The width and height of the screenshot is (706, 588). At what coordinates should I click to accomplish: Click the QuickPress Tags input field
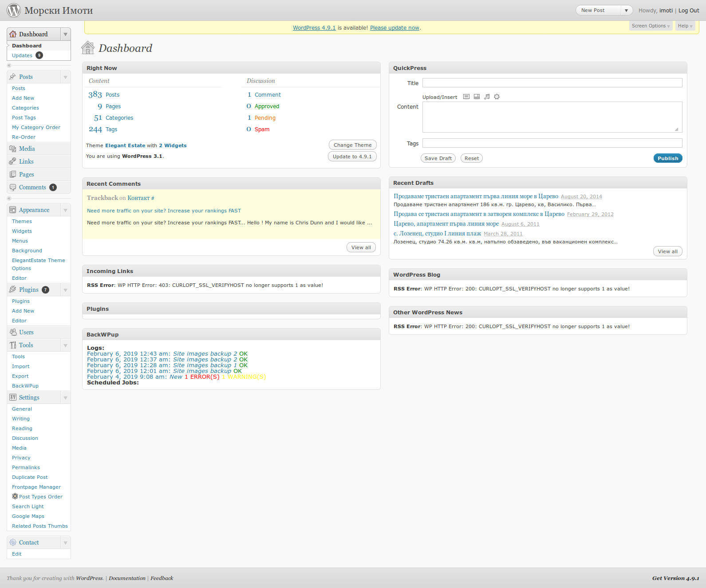(552, 143)
